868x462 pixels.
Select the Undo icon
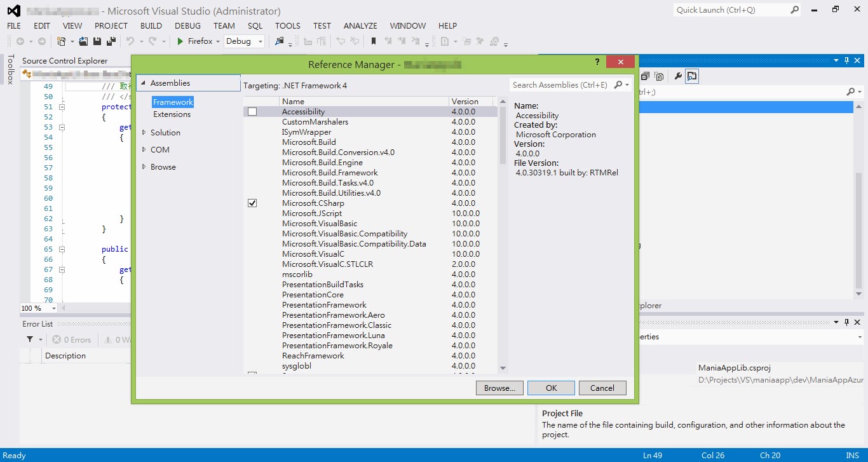[132, 41]
